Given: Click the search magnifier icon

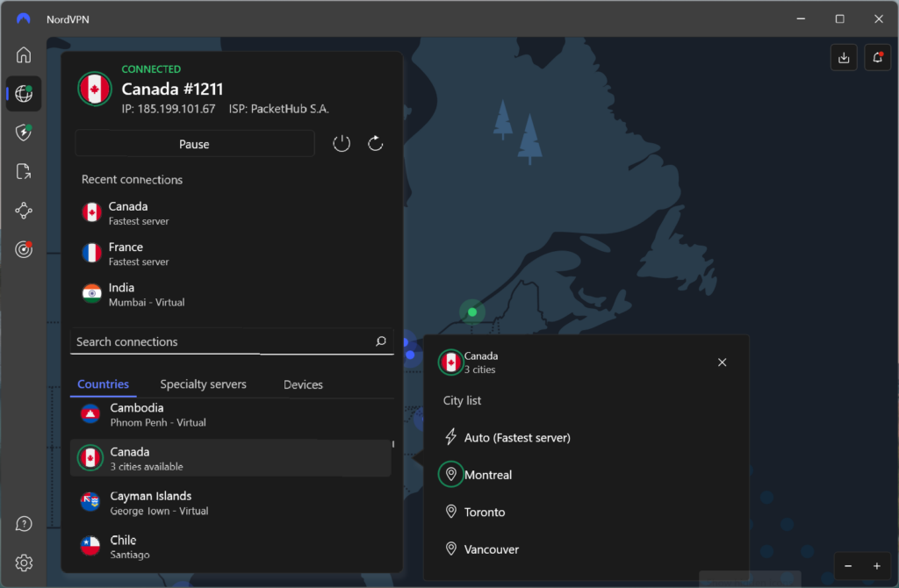Looking at the screenshot, I should (x=381, y=341).
